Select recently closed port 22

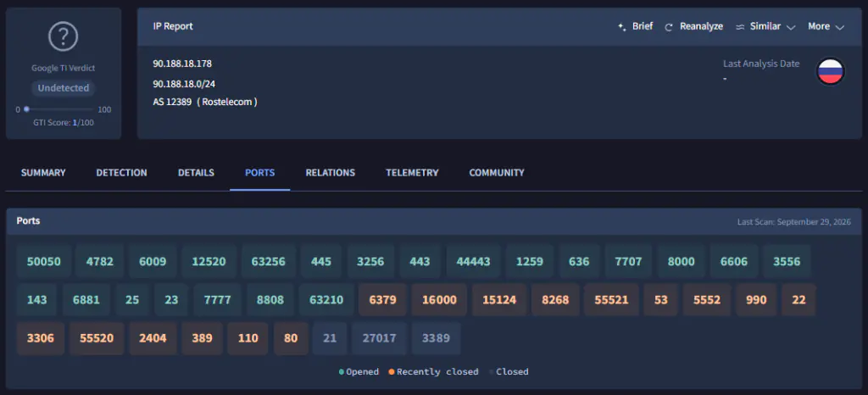798,300
